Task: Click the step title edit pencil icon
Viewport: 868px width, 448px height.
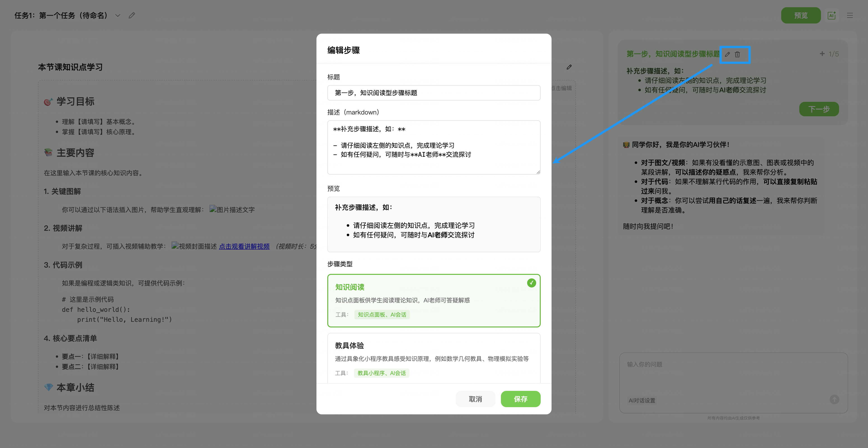Action: [x=727, y=54]
